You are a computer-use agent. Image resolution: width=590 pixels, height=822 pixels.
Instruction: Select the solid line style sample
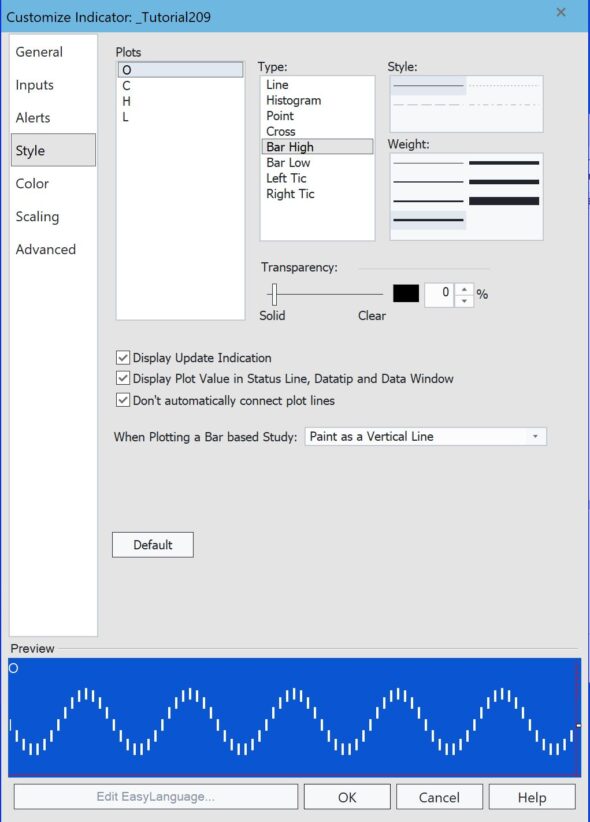click(428, 85)
